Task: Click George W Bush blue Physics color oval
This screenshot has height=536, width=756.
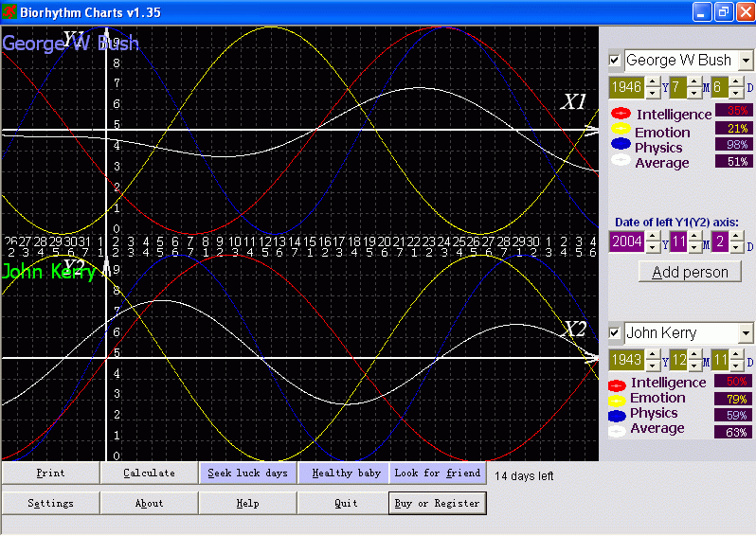Action: (x=621, y=144)
